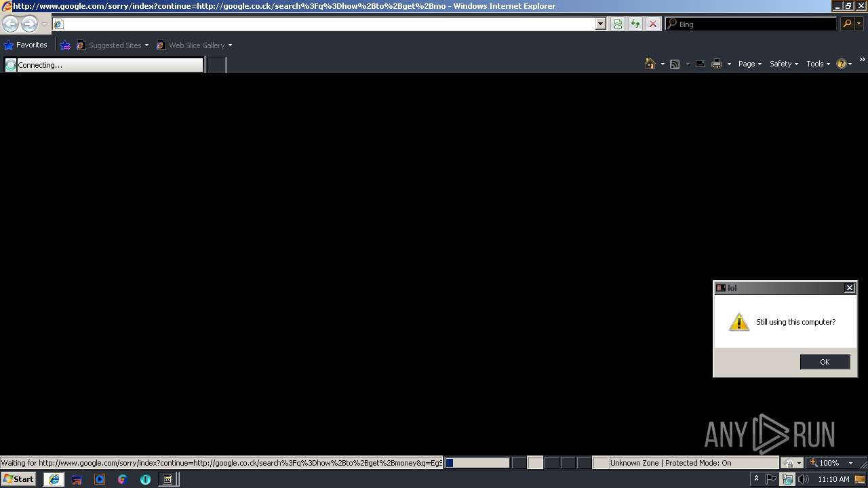Click the yellow warning icon in dialog
Image resolution: width=868 pixels, height=488 pixels.
[738, 322]
